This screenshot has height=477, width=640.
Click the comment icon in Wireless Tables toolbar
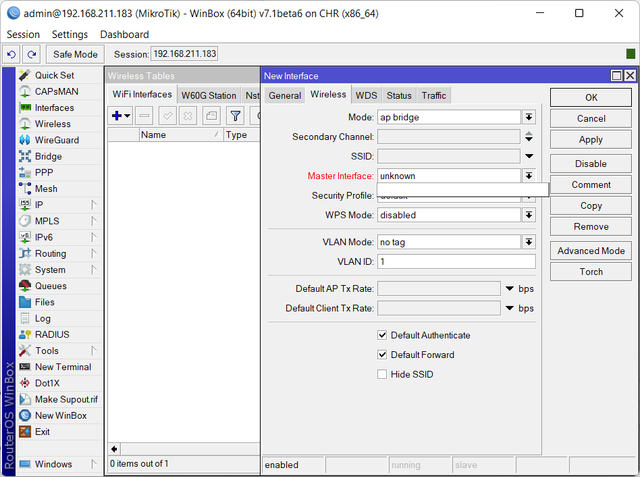click(211, 116)
